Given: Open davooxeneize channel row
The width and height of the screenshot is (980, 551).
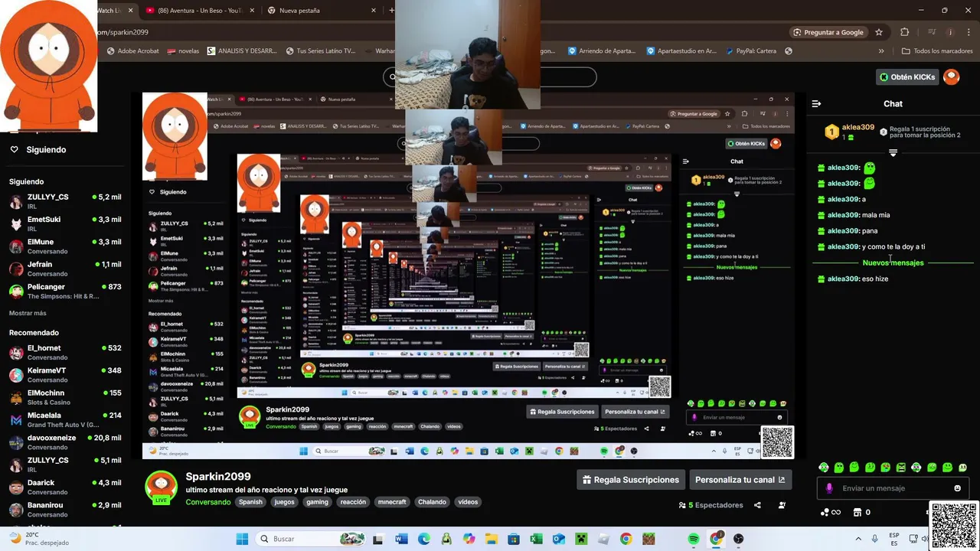Looking at the screenshot, I should click(x=65, y=442).
